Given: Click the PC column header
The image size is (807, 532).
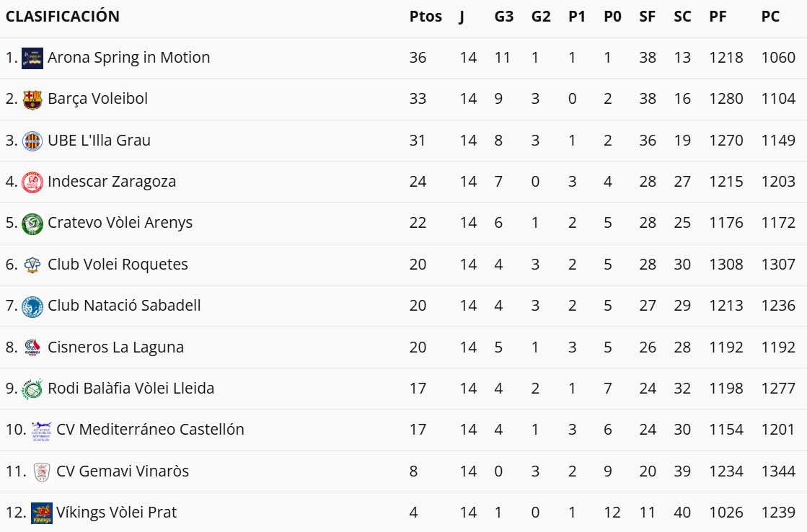Looking at the screenshot, I should pyautogui.click(x=770, y=17).
